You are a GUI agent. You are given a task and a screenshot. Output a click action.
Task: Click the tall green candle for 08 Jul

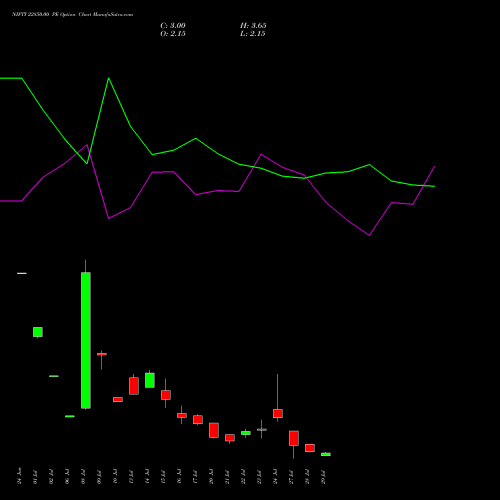tap(86, 340)
